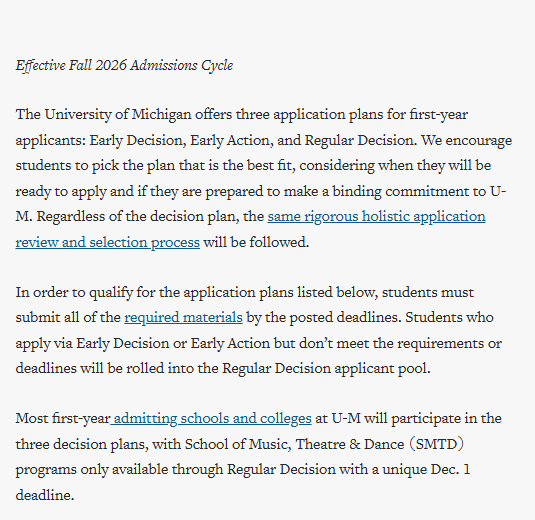Click the text School of Music, Theatre & Dance
Image resolution: width=535 pixels, height=520 pixels.
click(x=294, y=445)
